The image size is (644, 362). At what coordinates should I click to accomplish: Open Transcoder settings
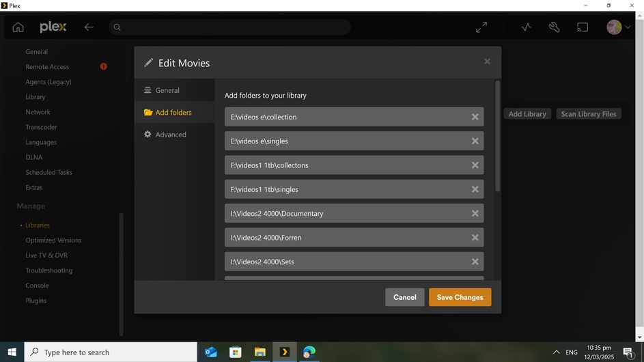(41, 127)
